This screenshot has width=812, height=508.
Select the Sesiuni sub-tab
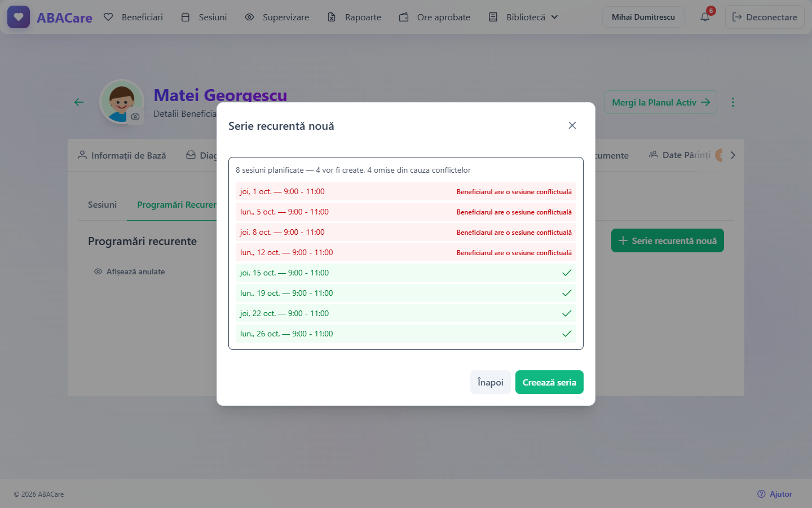(x=102, y=204)
